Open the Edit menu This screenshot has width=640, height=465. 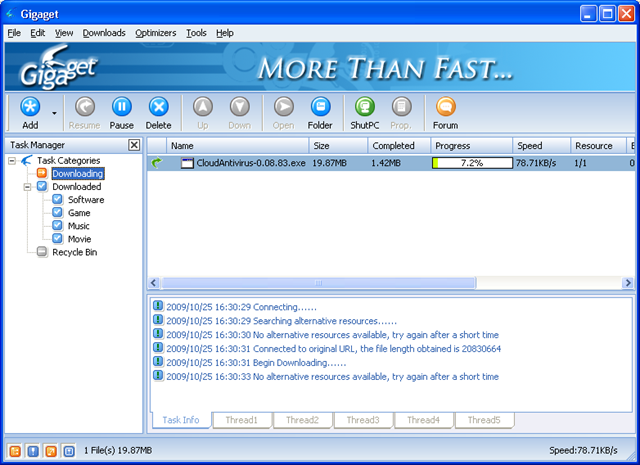(38, 33)
